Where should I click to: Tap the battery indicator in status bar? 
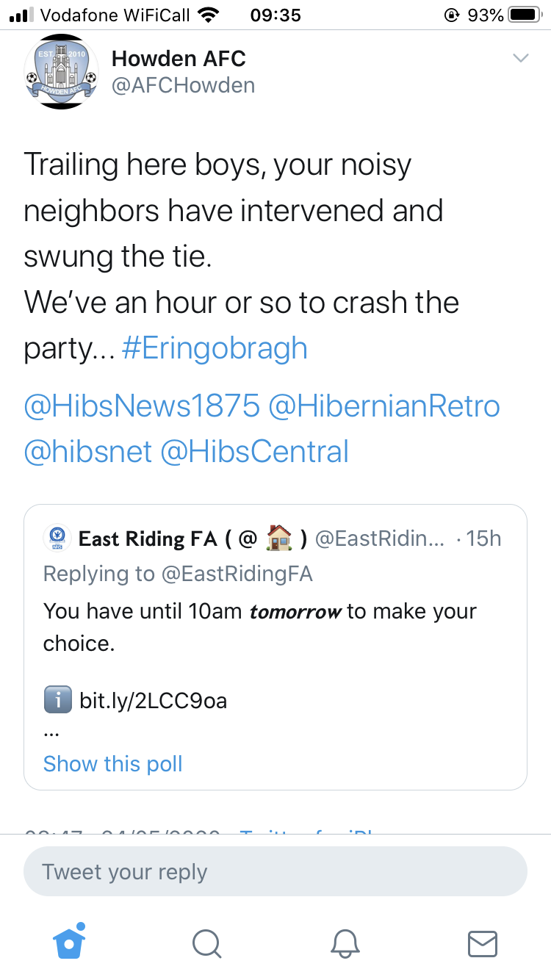[524, 15]
